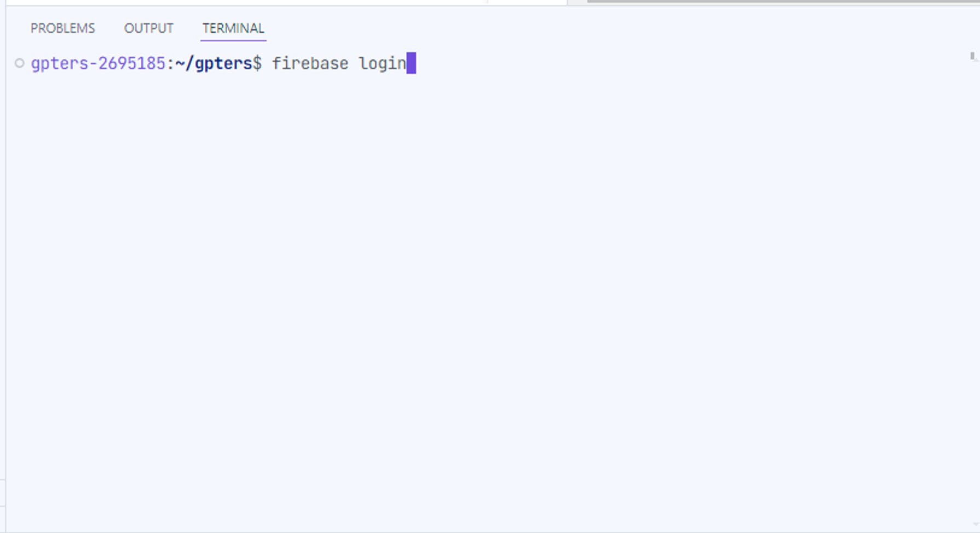Select the TERMINAL tab
Screen dimensions: 980x533
(233, 28)
